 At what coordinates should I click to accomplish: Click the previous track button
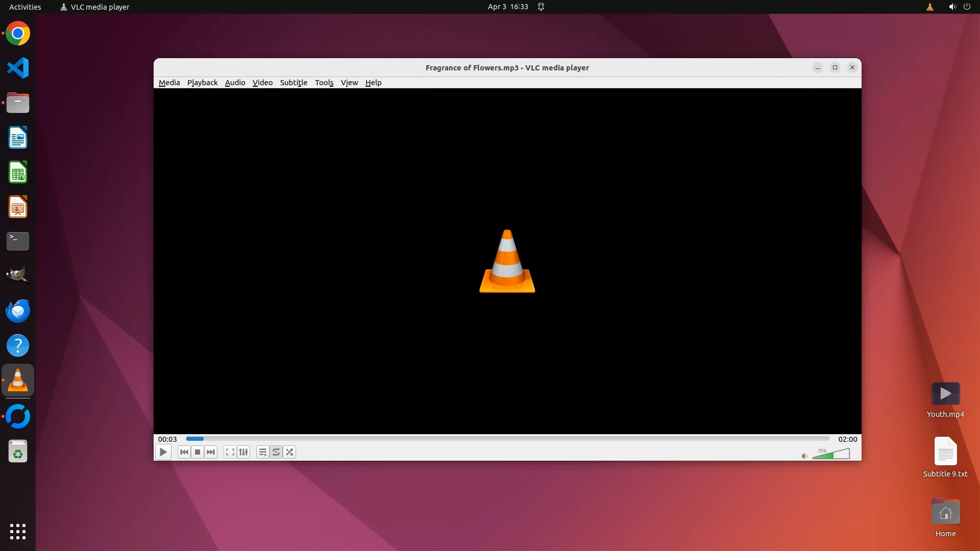(184, 452)
